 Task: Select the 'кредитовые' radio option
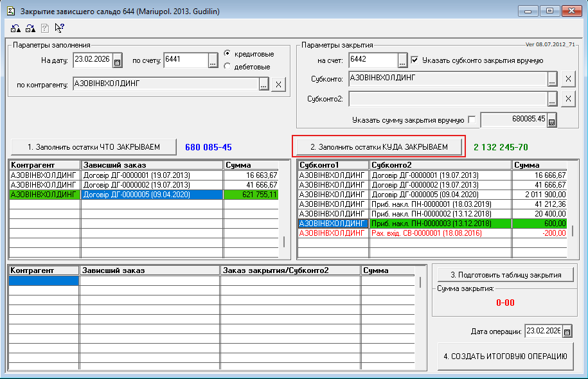click(227, 54)
